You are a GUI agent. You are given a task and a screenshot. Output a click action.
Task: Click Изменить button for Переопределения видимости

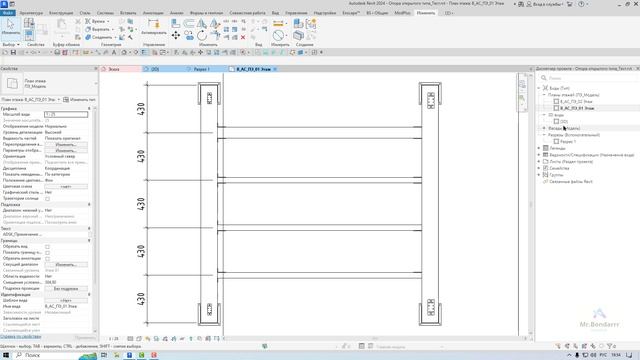pos(66,144)
